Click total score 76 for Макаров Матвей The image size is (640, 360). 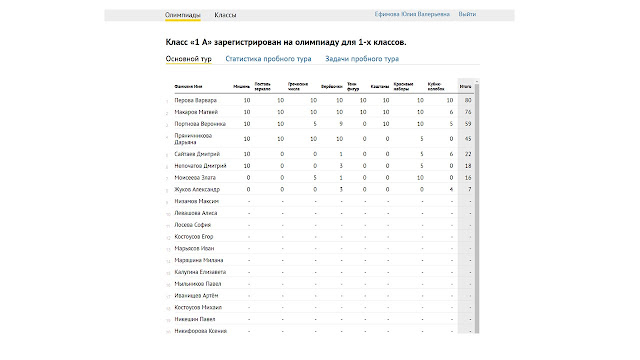[468, 112]
